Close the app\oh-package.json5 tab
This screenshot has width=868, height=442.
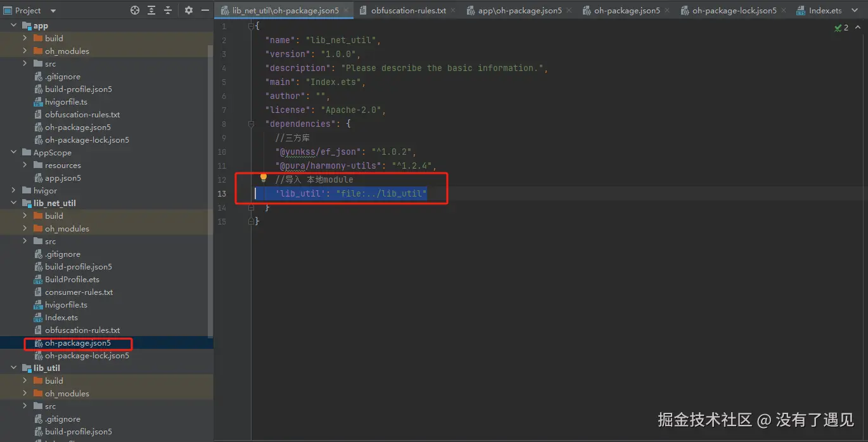pyautogui.click(x=568, y=11)
